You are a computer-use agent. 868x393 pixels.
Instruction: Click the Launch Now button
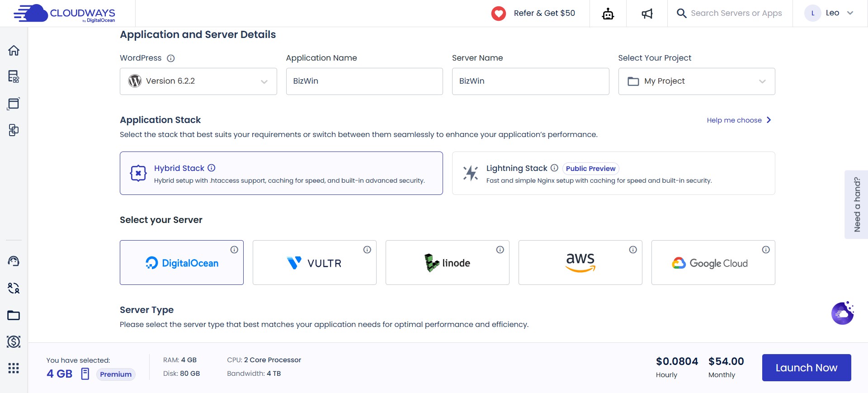click(807, 368)
